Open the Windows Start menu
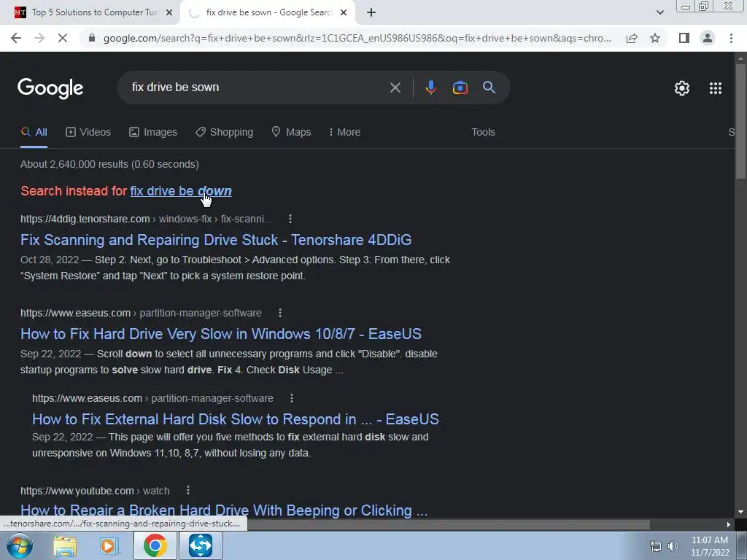 [19, 546]
